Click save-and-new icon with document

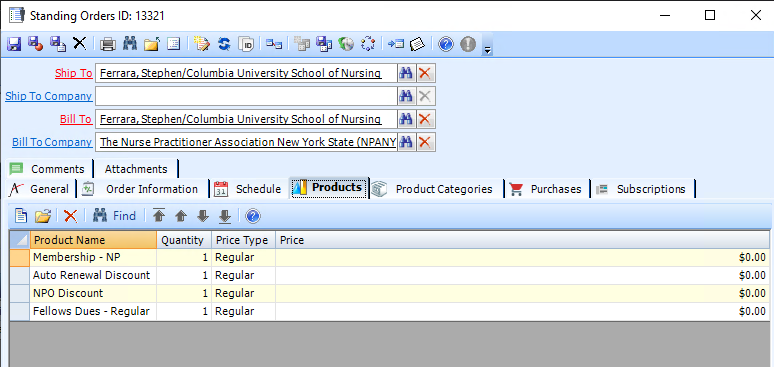click(58, 44)
